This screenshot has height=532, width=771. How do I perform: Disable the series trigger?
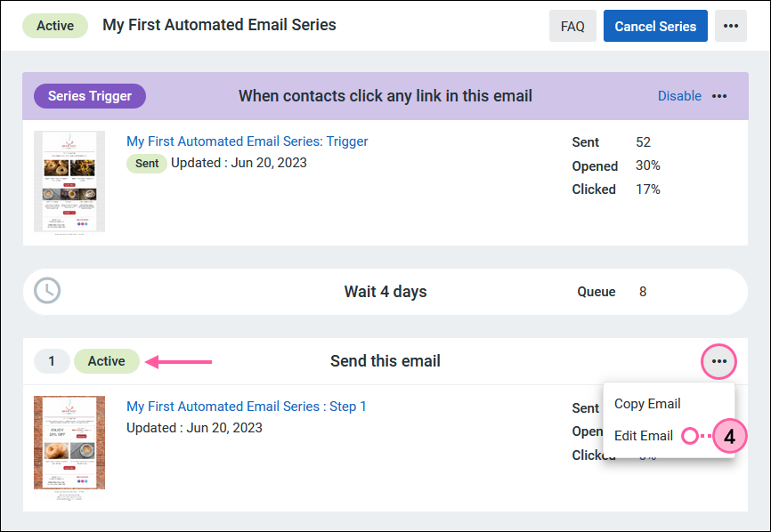coord(679,96)
